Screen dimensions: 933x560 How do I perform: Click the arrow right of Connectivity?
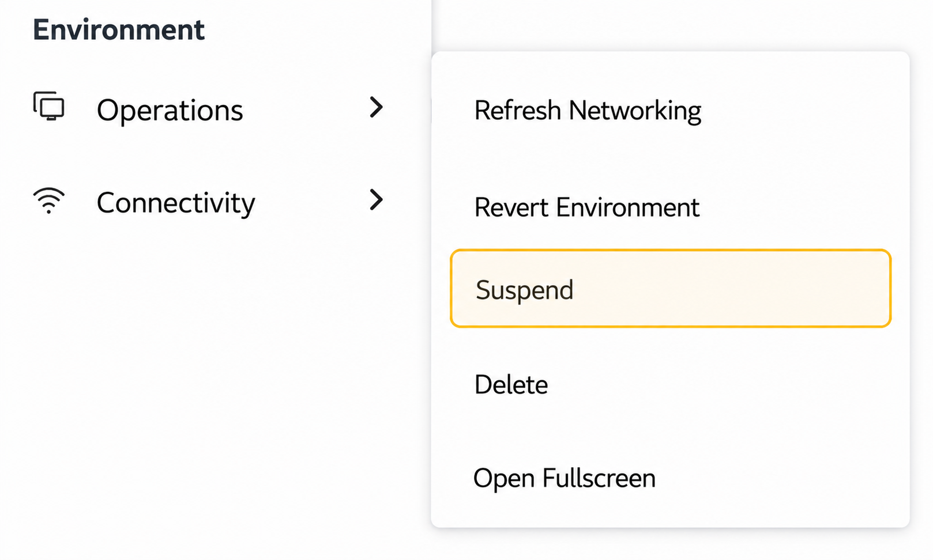click(x=376, y=200)
